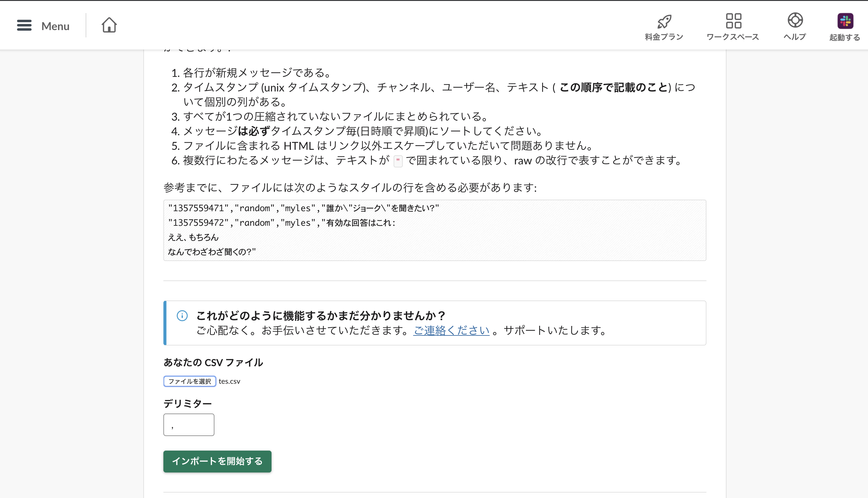Select the rocket icon for 料金プラン

tap(664, 21)
